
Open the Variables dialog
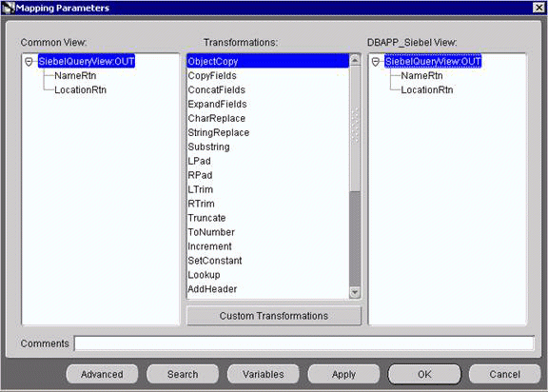(x=264, y=374)
